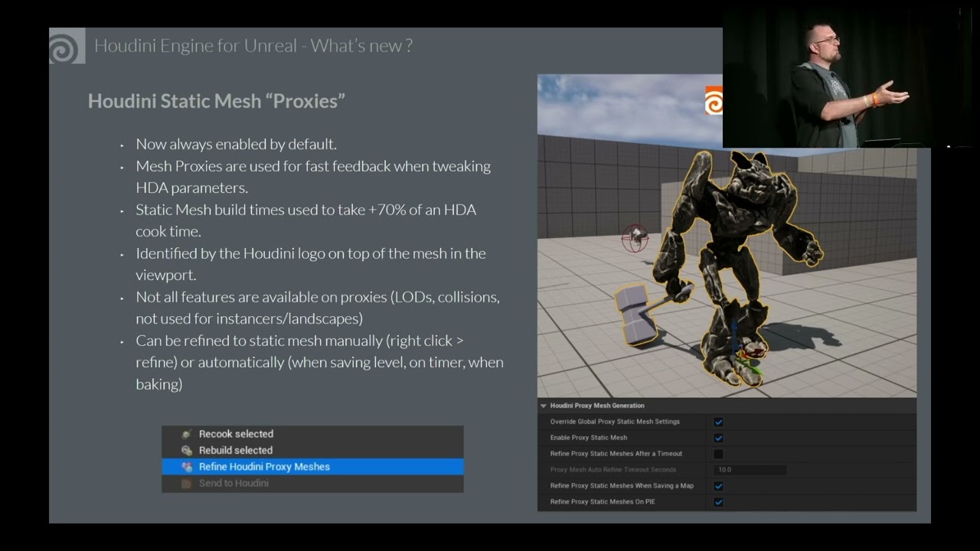
Task: Click the Houdini spiral logo in slide header
Action: click(x=67, y=46)
